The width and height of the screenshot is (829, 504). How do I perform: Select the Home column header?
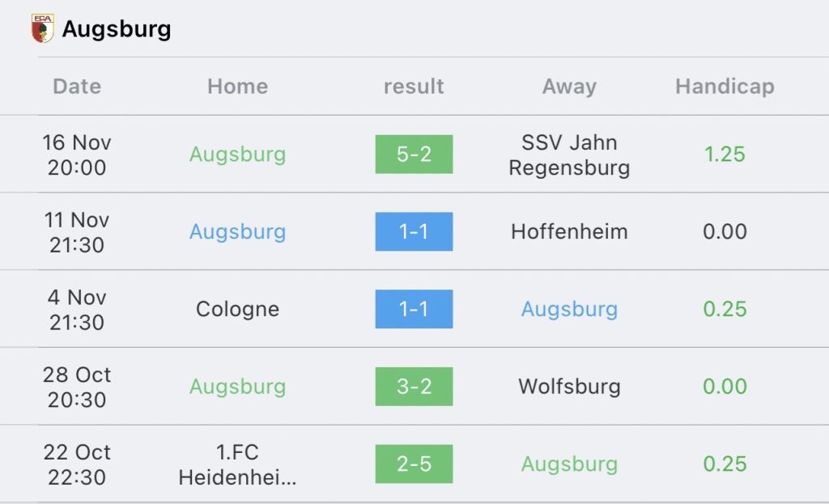(x=237, y=86)
